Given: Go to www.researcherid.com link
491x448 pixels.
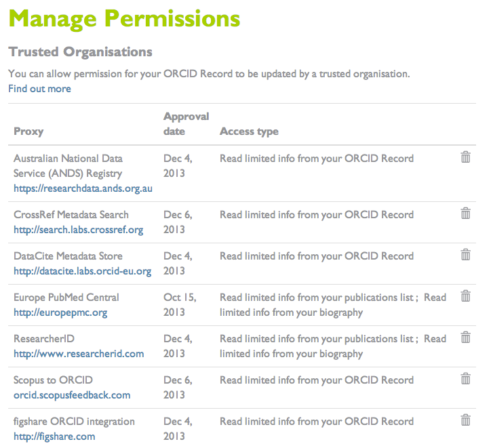Looking at the screenshot, I should pyautogui.click(x=79, y=354).
